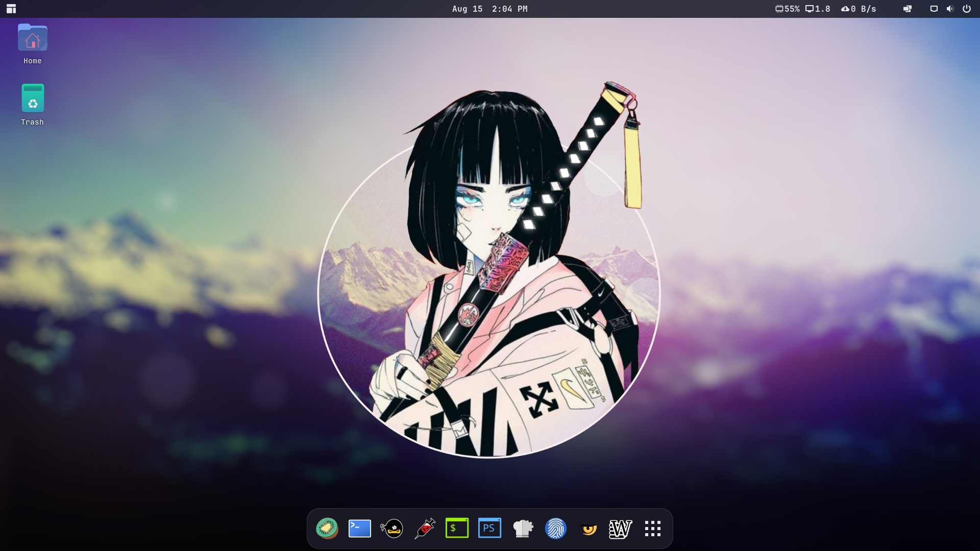Click the dashboard icon in the top-left corner

[x=11, y=9]
